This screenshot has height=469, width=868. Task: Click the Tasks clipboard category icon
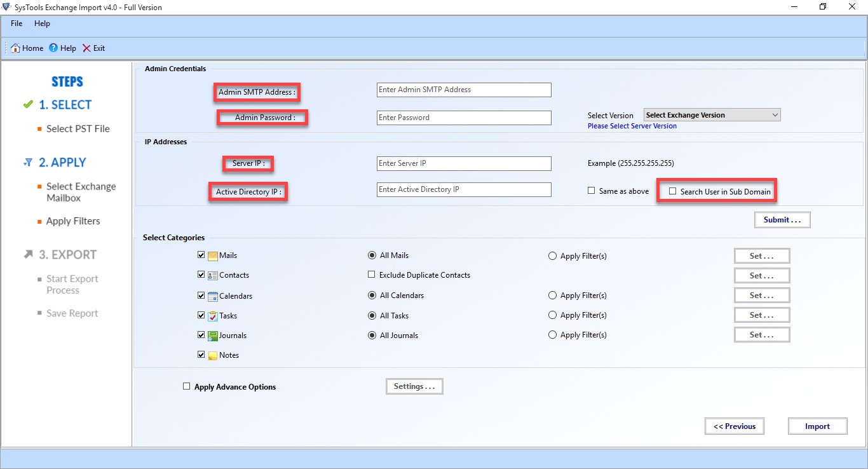tap(213, 316)
